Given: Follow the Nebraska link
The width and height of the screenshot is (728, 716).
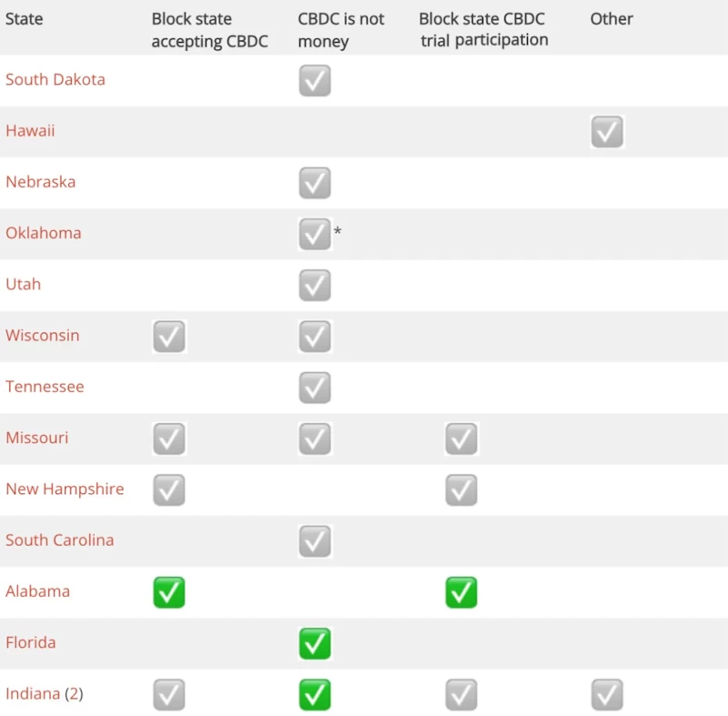Looking at the screenshot, I should (41, 182).
